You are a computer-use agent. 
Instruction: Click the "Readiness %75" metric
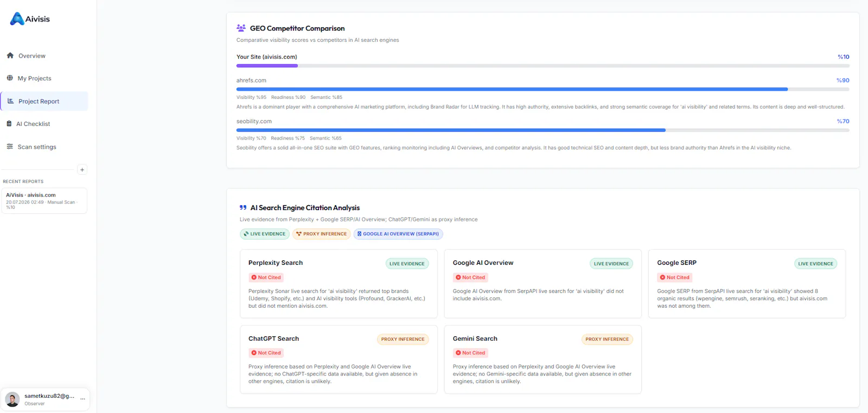pos(288,138)
